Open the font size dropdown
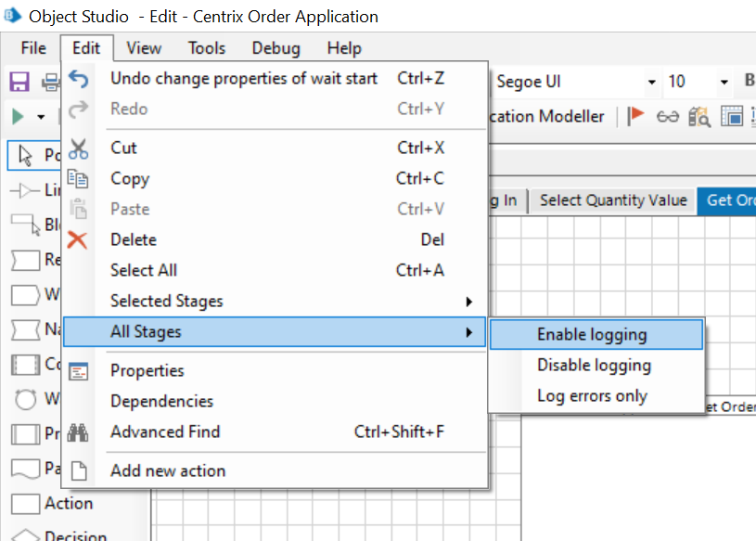The height and width of the screenshot is (541, 756). (x=724, y=82)
